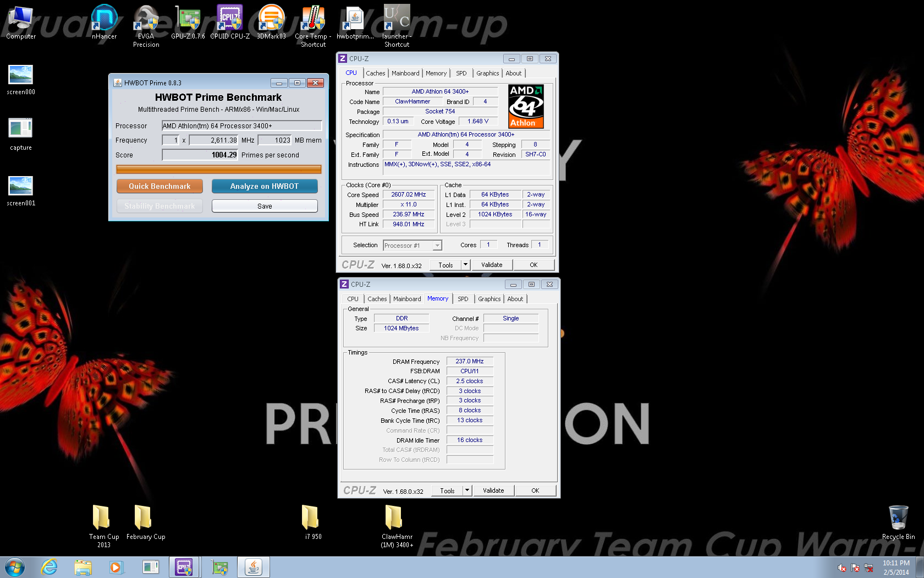Click Core Speed value 2607.02 MHz
The width and height of the screenshot is (924, 578).
(x=409, y=194)
